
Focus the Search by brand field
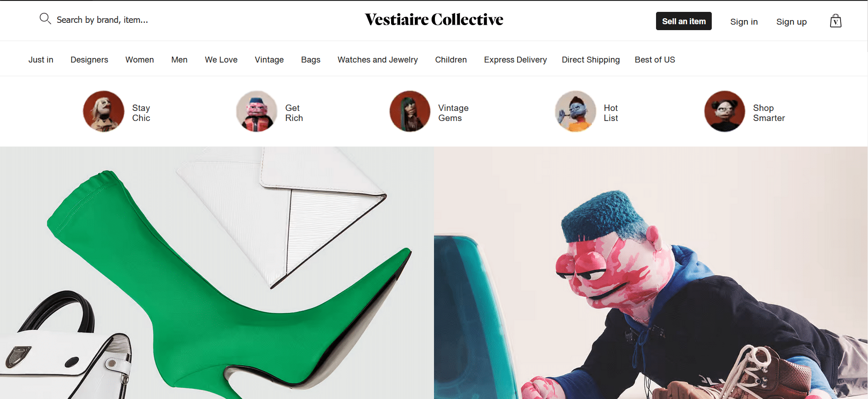[x=102, y=20]
